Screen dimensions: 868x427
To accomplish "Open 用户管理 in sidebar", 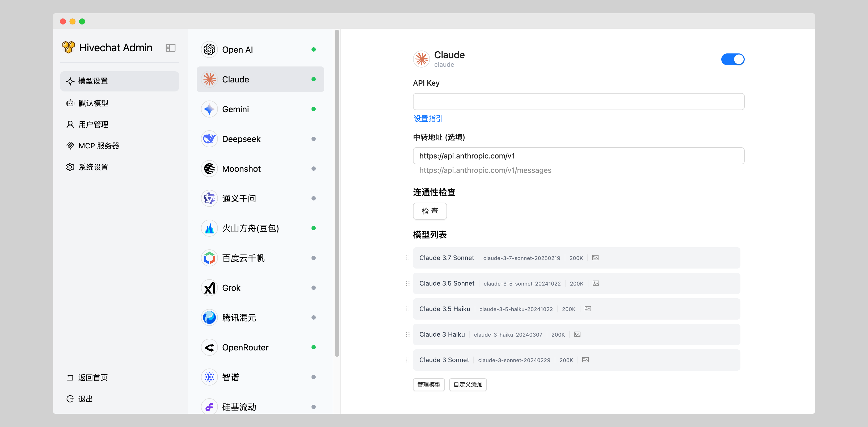I will click(x=93, y=124).
